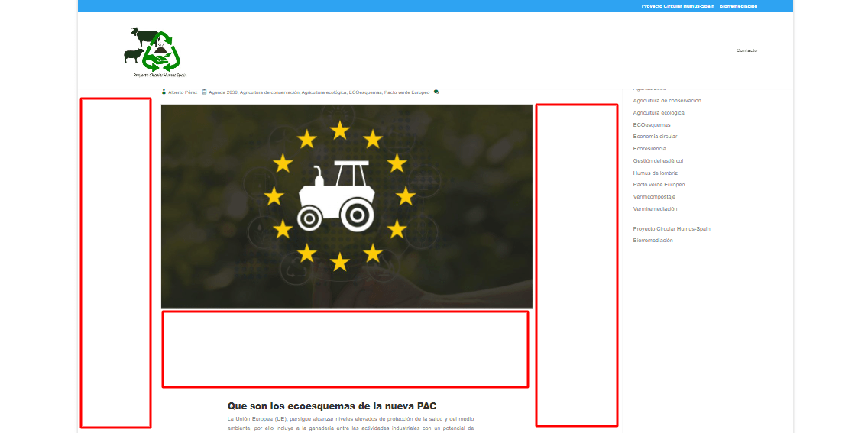This screenshot has width=868, height=433.
Task: Open Biorremediación in the sidebar list
Action: point(653,241)
